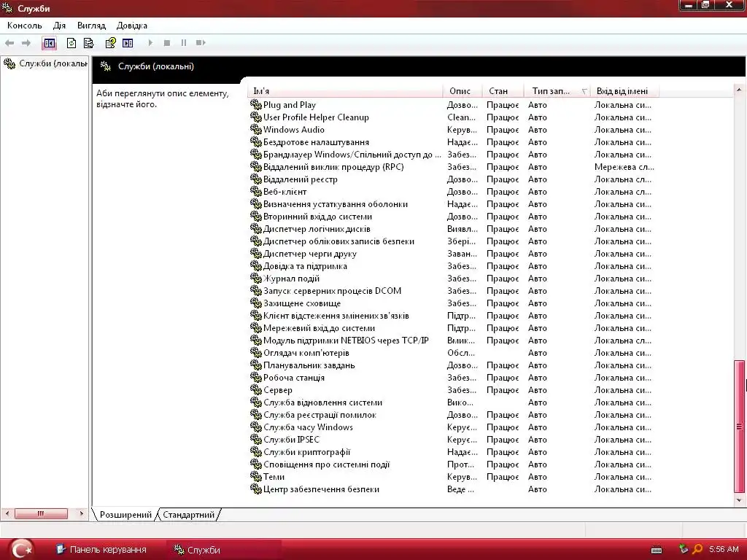Select User Profile Helper Cleanup row

(x=454, y=117)
